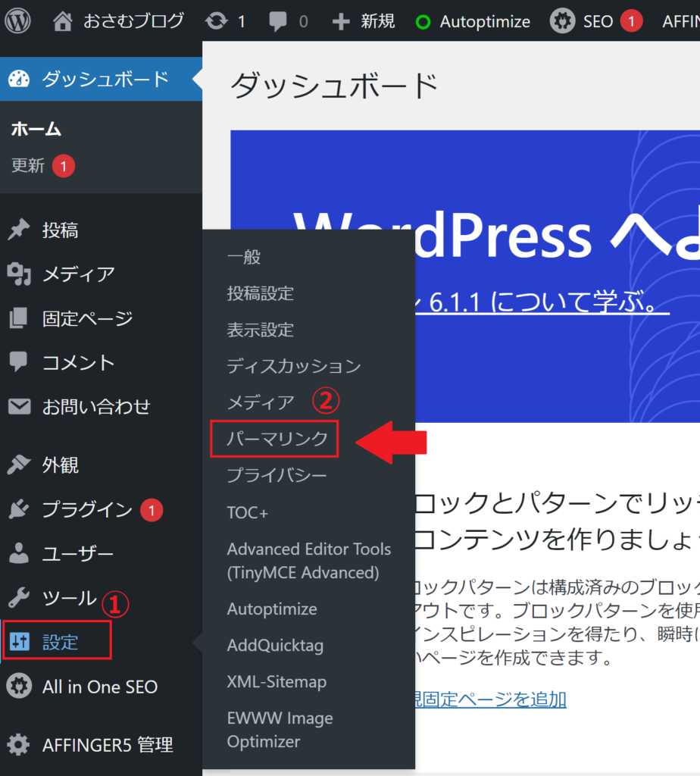Open ユーザー in the sidebar
This screenshot has height=776, width=700.
(x=78, y=553)
